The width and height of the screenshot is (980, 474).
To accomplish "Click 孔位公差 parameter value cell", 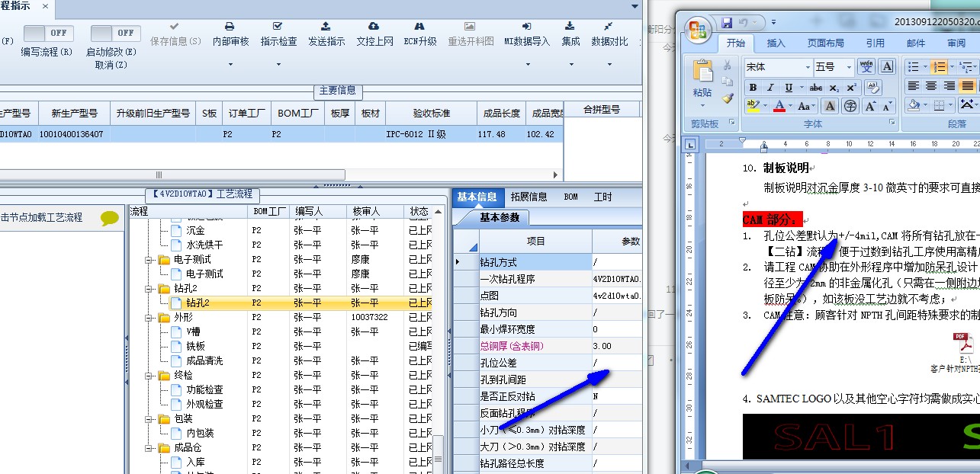I will coord(617,363).
